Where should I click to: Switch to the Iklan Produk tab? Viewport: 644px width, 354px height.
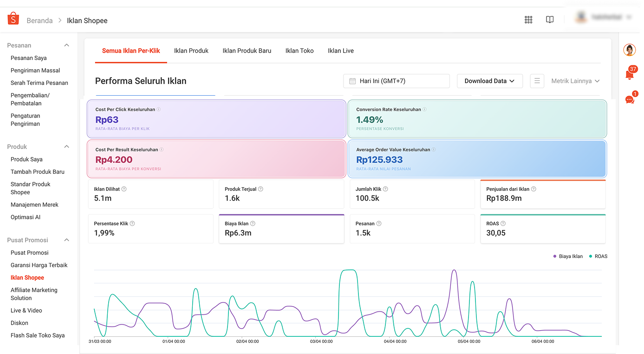[x=191, y=50]
